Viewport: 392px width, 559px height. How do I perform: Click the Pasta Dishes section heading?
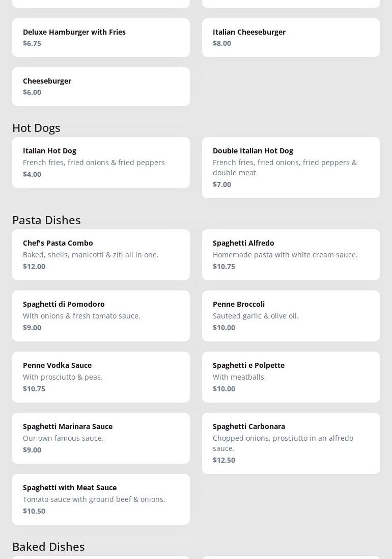[46, 220]
